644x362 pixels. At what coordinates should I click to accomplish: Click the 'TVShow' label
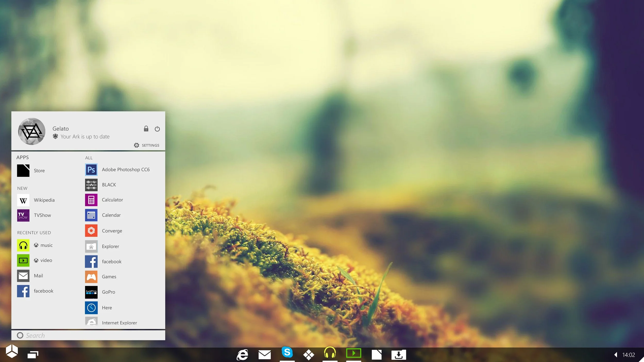click(x=42, y=215)
